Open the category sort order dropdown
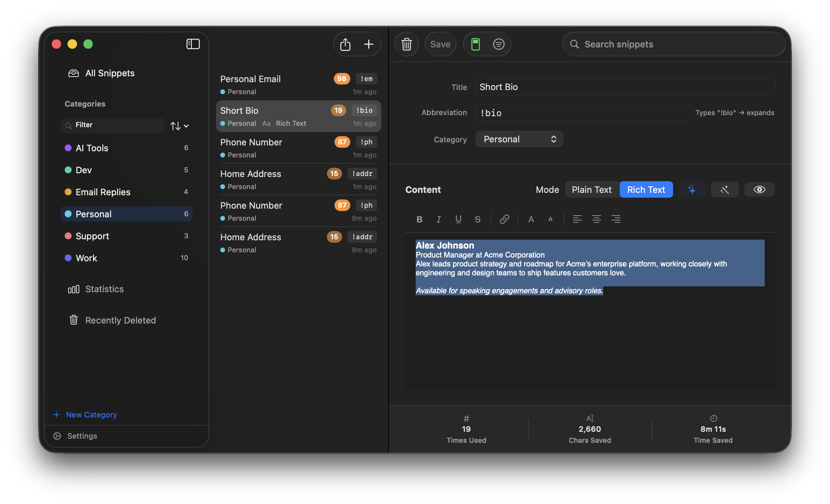Screen dimensions: 830x504 179,126
